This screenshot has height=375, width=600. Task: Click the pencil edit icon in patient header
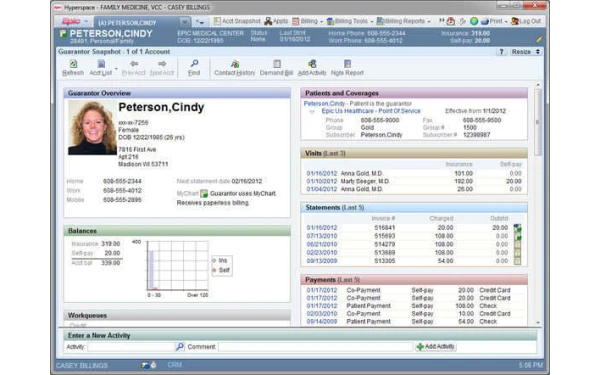pos(539,39)
